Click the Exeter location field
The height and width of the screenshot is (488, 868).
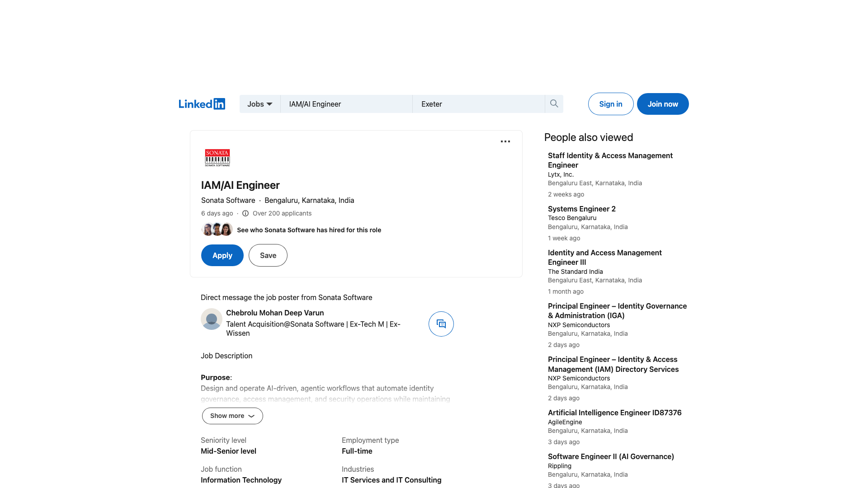479,104
